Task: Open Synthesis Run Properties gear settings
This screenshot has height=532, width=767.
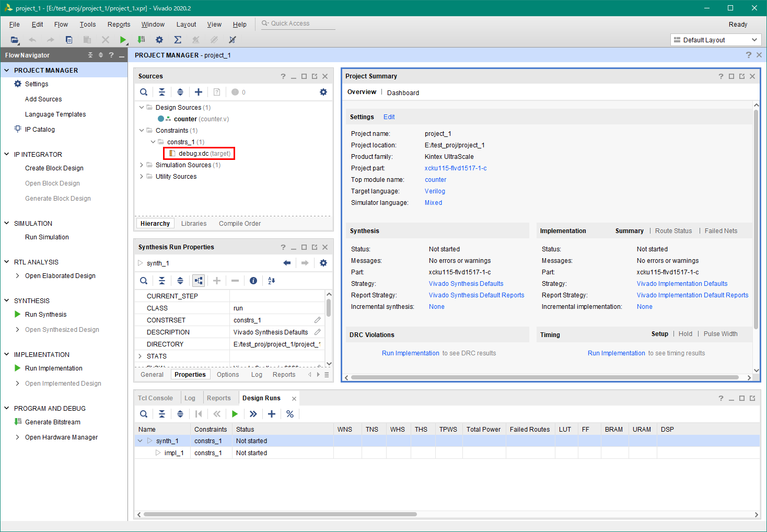Action: (x=323, y=263)
